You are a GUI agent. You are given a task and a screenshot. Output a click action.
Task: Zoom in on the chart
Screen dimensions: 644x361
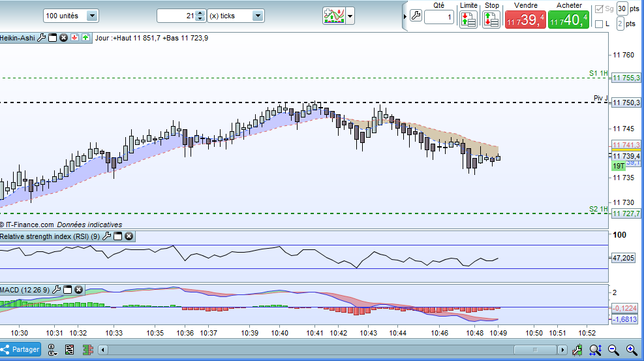(632, 349)
